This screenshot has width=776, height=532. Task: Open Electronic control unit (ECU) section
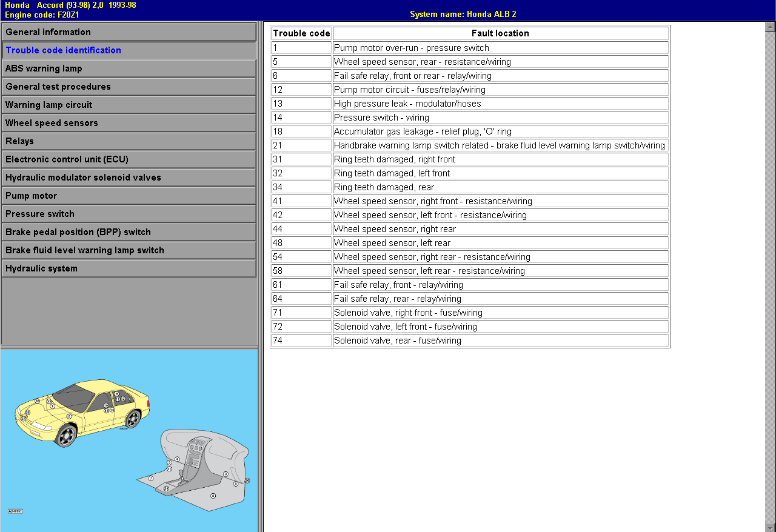[x=129, y=159]
